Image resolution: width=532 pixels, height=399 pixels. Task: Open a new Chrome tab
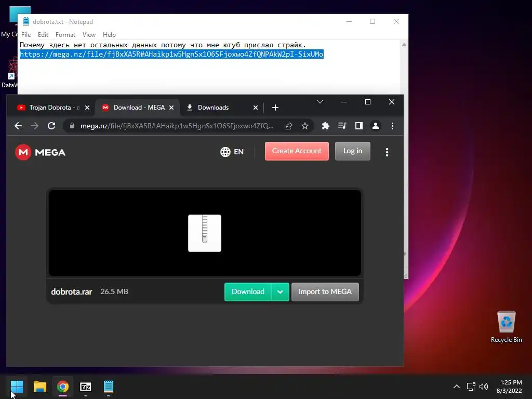click(275, 108)
